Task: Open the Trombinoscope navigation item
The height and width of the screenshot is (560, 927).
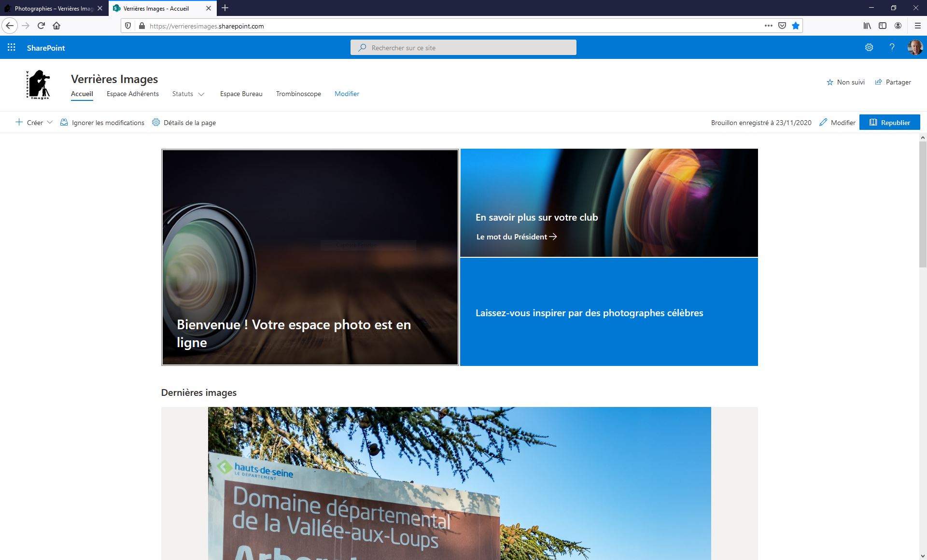Action: pyautogui.click(x=298, y=94)
